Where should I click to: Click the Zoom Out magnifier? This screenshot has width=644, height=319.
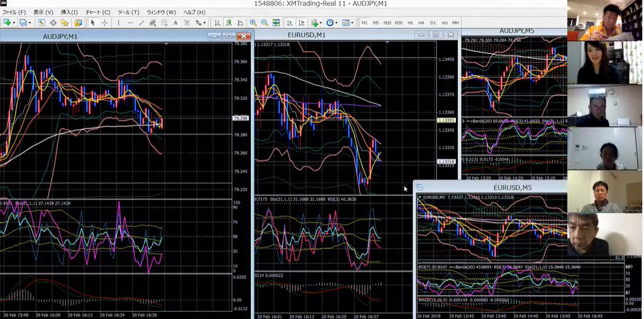point(264,22)
